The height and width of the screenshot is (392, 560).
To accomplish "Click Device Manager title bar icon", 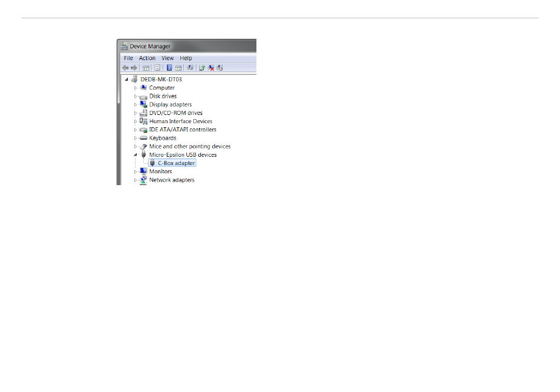I will 124,46.
